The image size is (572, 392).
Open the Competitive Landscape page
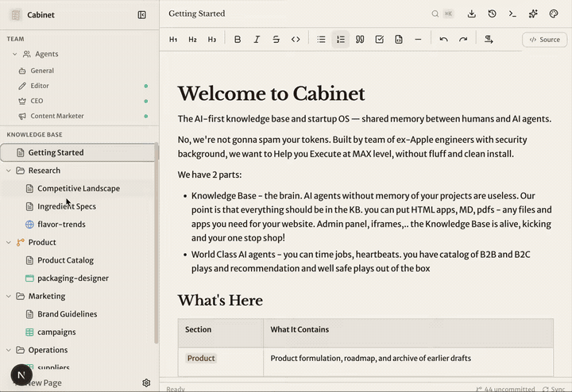click(78, 189)
